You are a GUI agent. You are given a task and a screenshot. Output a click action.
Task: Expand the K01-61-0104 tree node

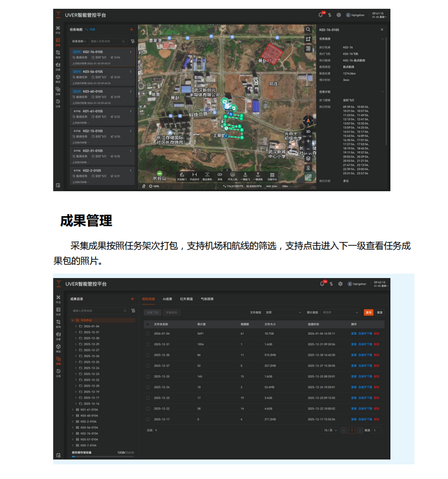73,410
